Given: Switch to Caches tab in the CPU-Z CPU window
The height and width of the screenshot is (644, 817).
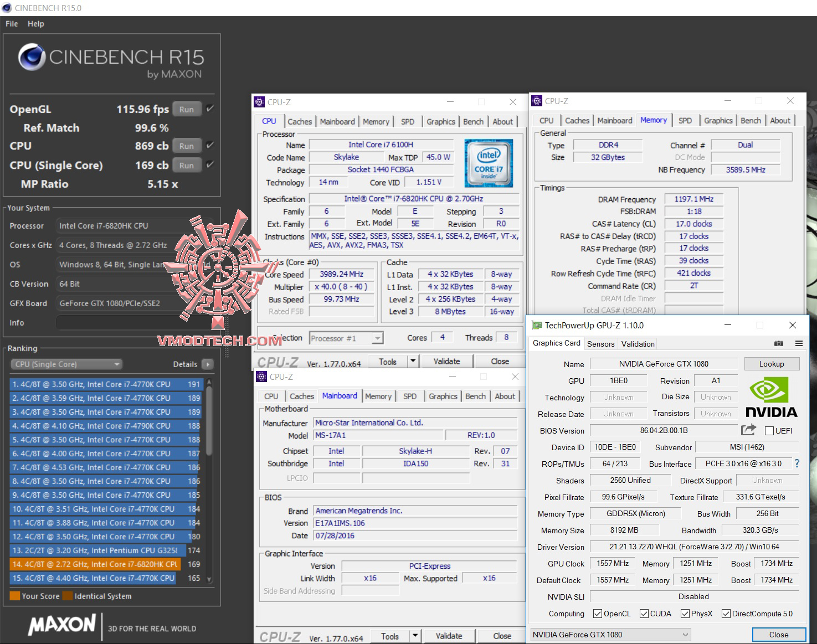Looking at the screenshot, I should pyautogui.click(x=300, y=122).
